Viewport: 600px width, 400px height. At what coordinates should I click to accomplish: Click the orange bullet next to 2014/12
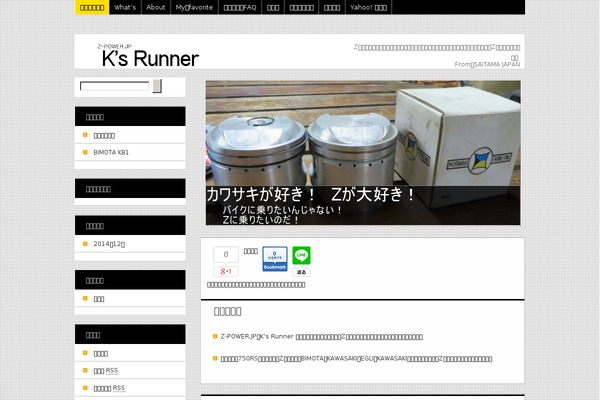(85, 243)
